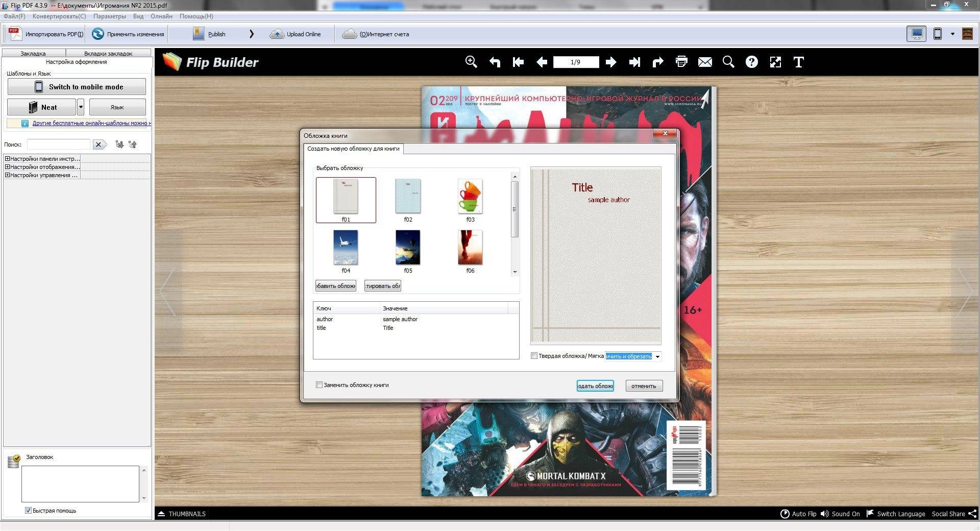
Task: Select the f04 airplane cover thumbnail
Action: [346, 251]
